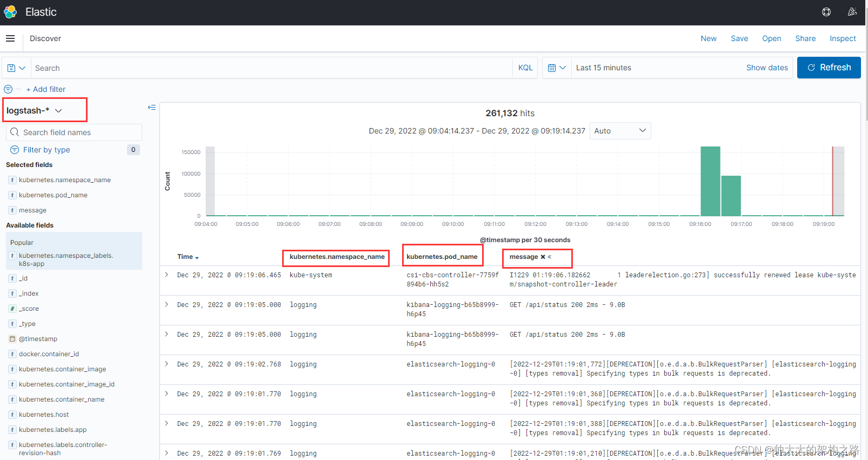The height and width of the screenshot is (460, 868).
Task: Click the Filter by type icon
Action: point(15,150)
